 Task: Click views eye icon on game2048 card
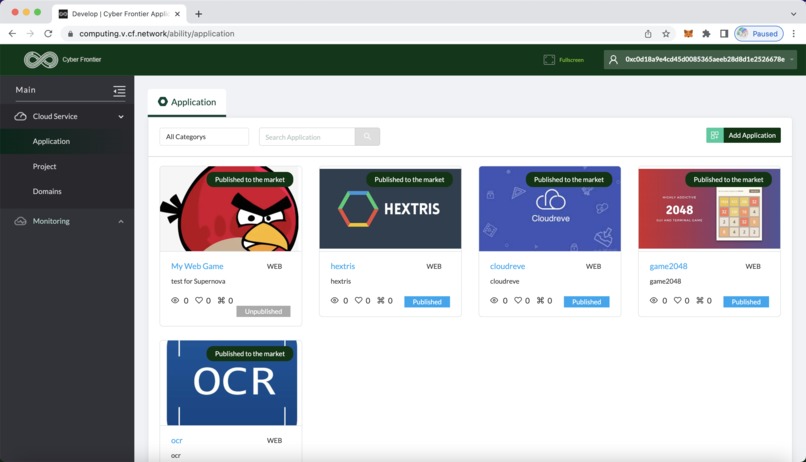[653, 300]
